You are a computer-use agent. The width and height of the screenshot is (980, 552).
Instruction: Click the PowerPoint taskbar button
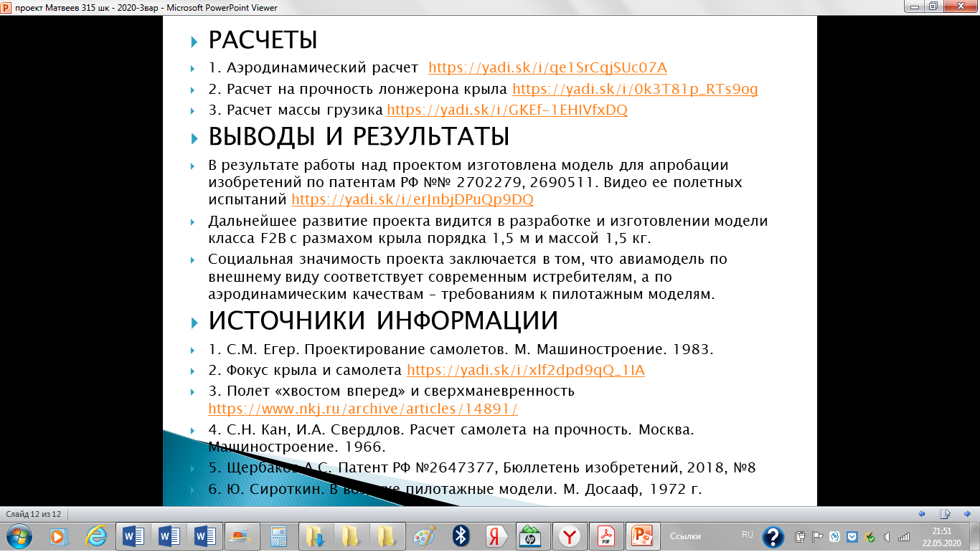(x=643, y=536)
